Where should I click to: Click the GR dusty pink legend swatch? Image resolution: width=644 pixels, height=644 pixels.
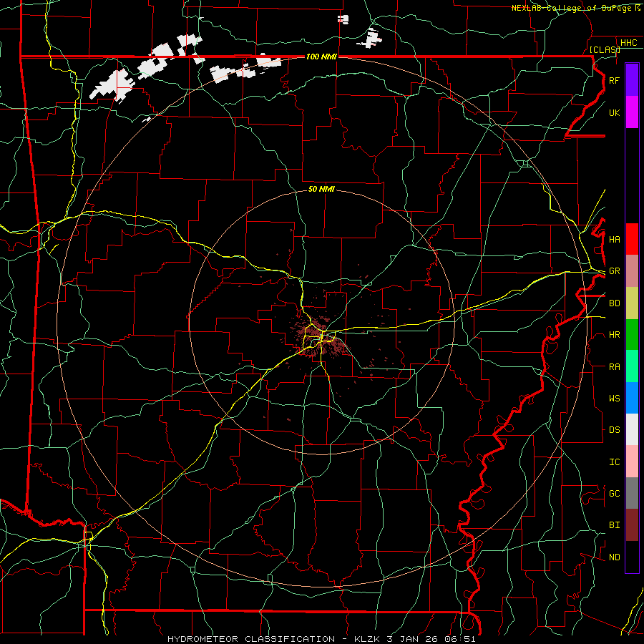(x=632, y=271)
